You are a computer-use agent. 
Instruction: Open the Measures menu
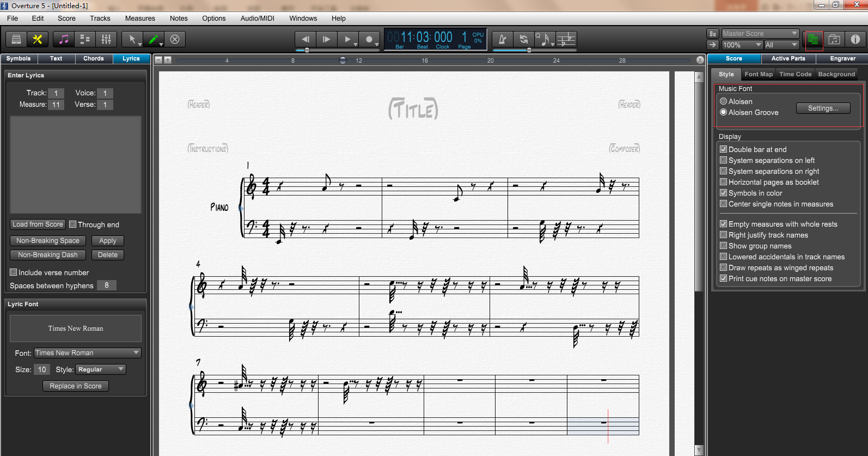(140, 19)
